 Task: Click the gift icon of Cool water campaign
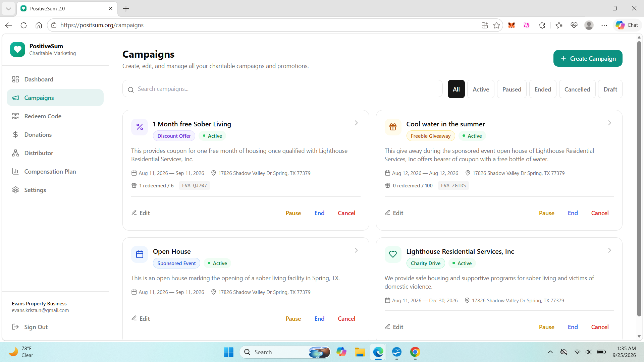click(393, 127)
